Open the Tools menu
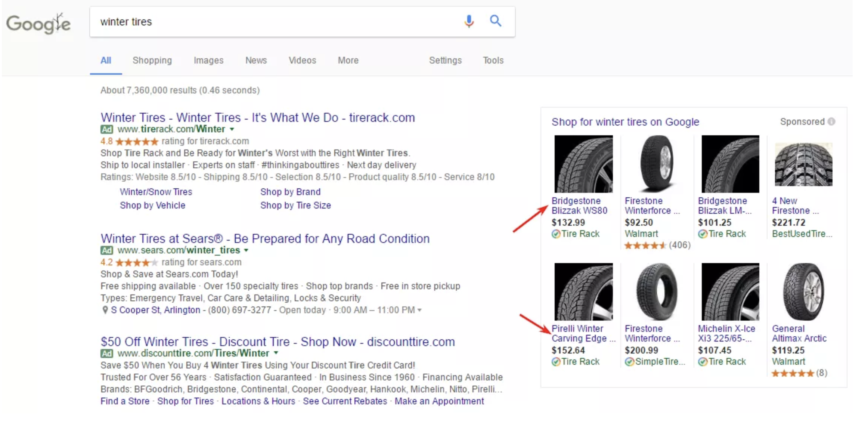868x426 pixels. (493, 60)
